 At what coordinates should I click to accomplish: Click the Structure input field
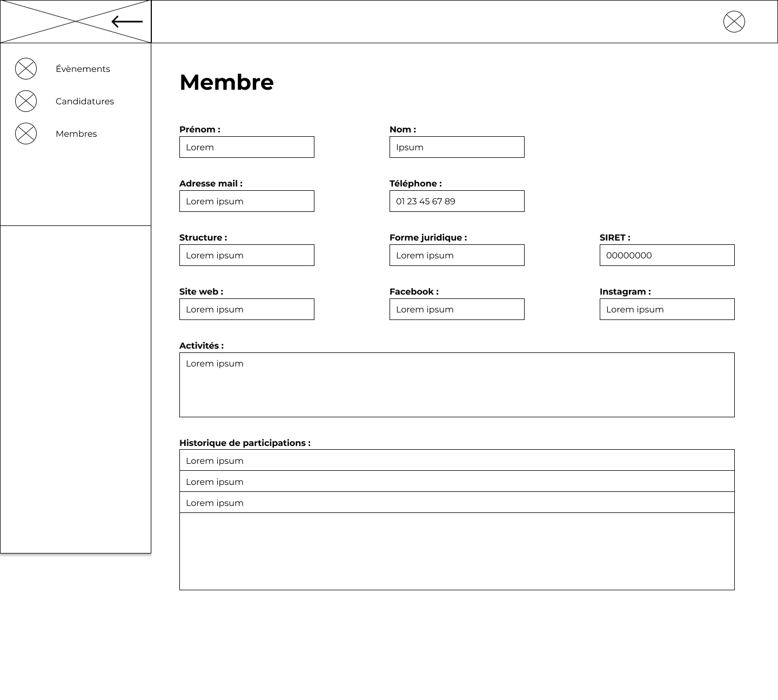247,255
